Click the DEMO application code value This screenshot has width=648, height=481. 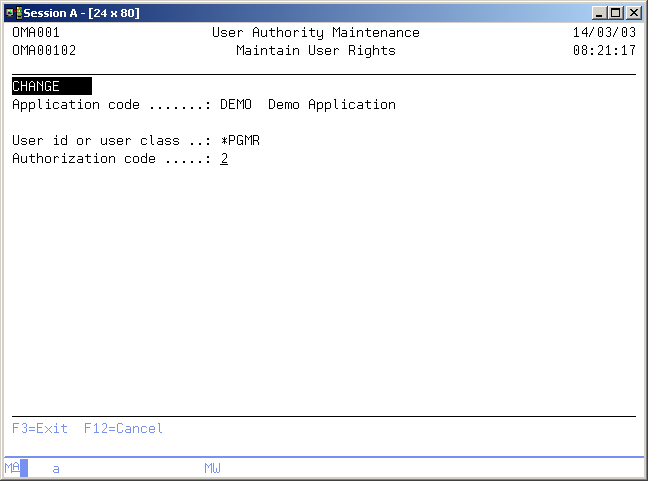point(236,104)
